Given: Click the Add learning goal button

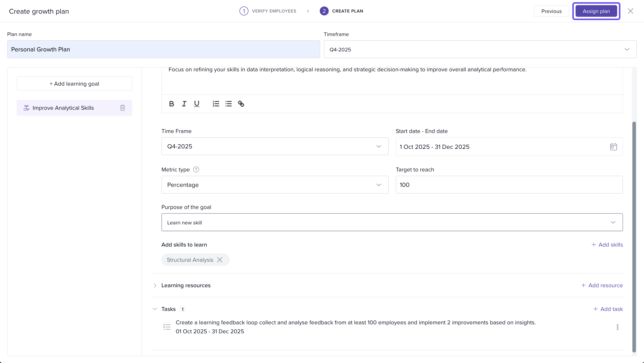Looking at the screenshot, I should 74,84.
